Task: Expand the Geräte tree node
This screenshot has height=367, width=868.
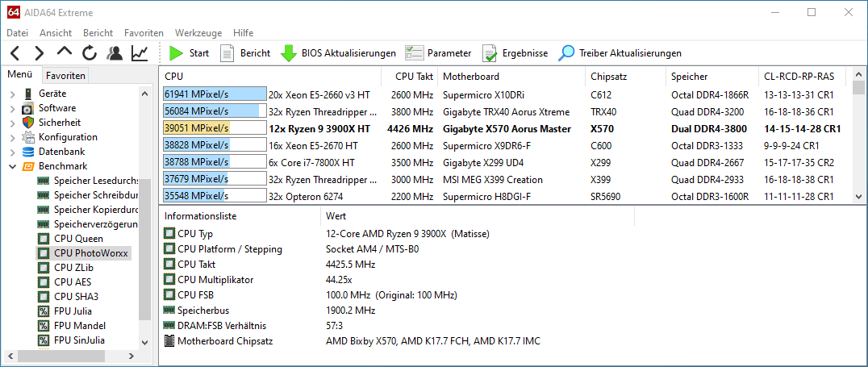Action: point(12,94)
